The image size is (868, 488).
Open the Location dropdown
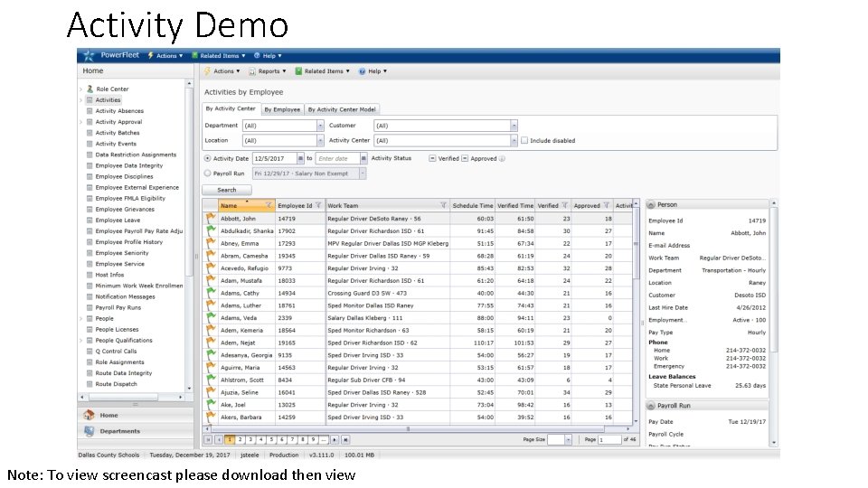click(320, 141)
